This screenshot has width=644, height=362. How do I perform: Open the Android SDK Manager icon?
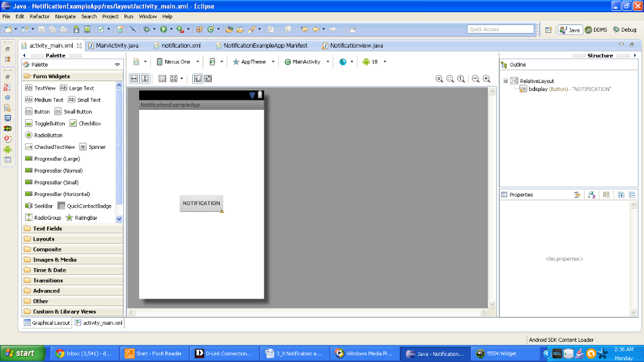[x=76, y=29]
